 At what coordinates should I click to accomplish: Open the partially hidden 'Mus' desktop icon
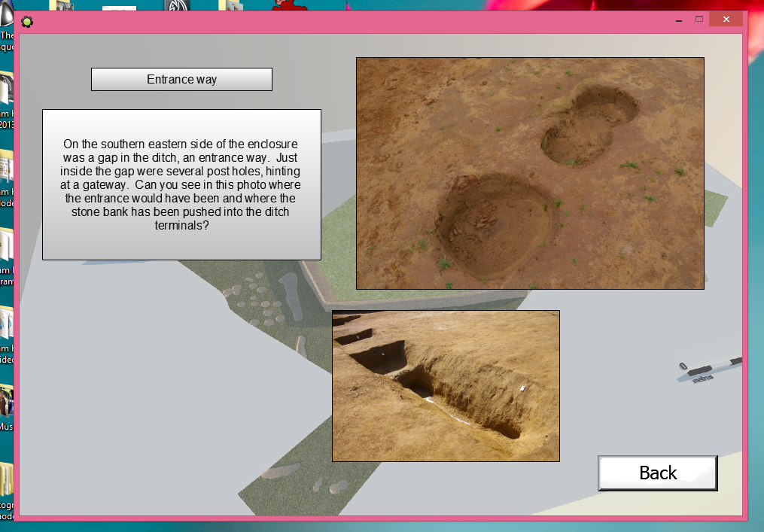pyautogui.click(x=6, y=405)
